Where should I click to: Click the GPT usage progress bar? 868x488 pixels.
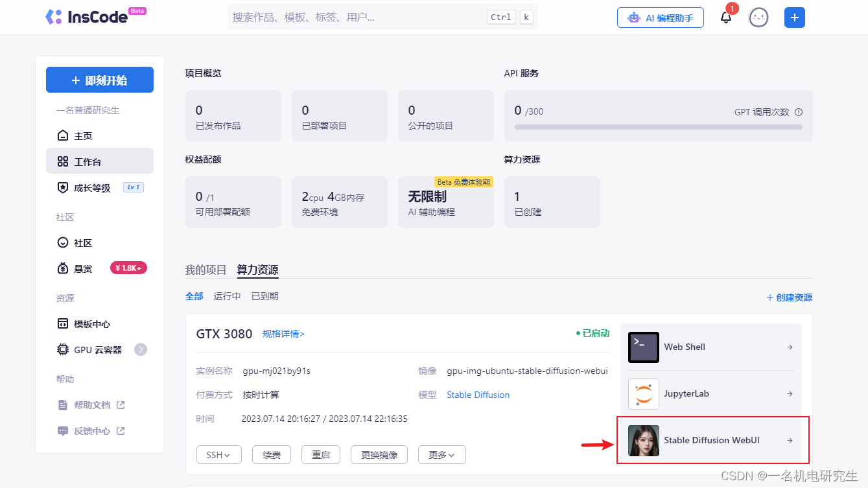[659, 127]
